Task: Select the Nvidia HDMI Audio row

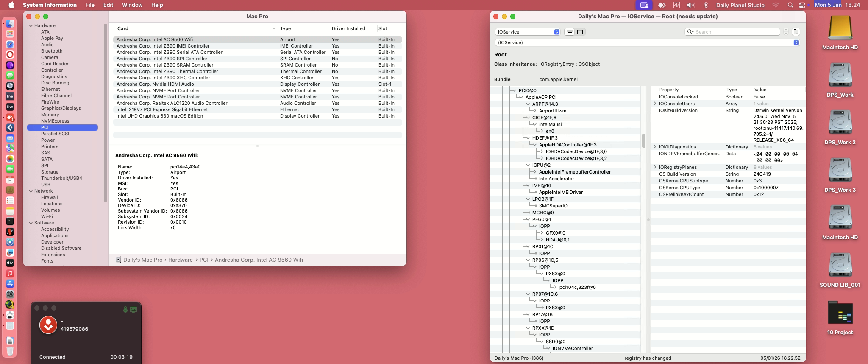Action: (257, 84)
